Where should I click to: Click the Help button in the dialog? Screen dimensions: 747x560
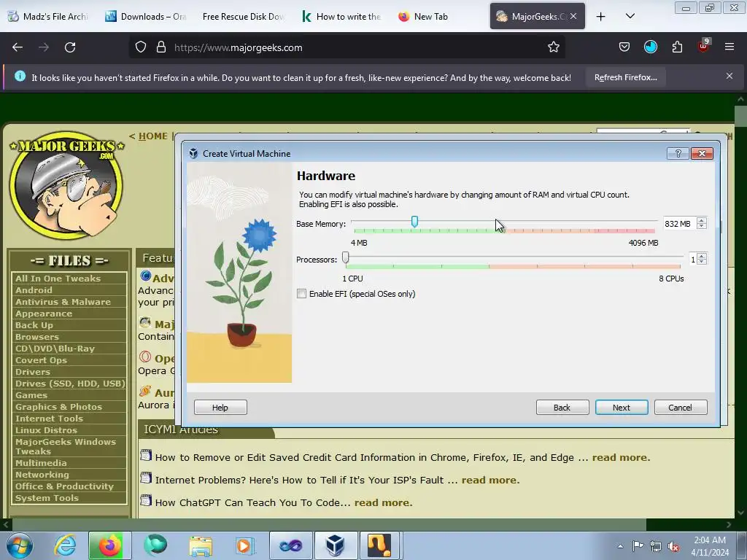click(220, 407)
